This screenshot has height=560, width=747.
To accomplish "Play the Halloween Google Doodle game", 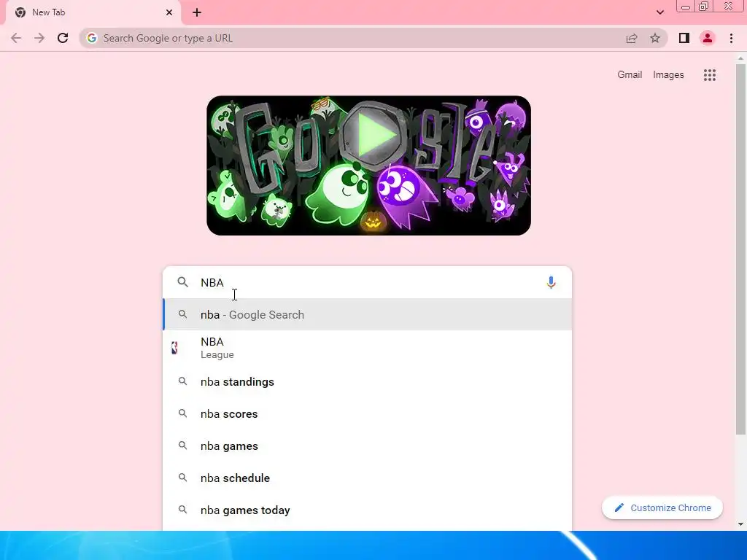I will (374, 134).
